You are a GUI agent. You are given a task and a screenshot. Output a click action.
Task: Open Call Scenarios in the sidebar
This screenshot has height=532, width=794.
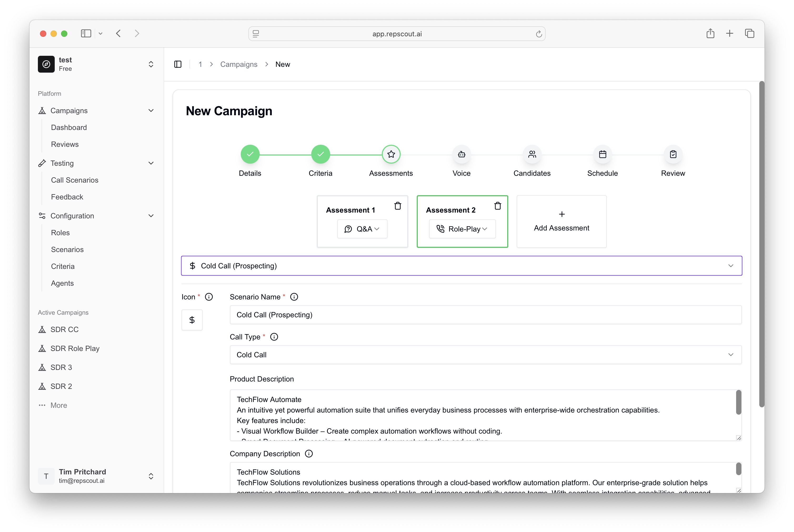[75, 180]
